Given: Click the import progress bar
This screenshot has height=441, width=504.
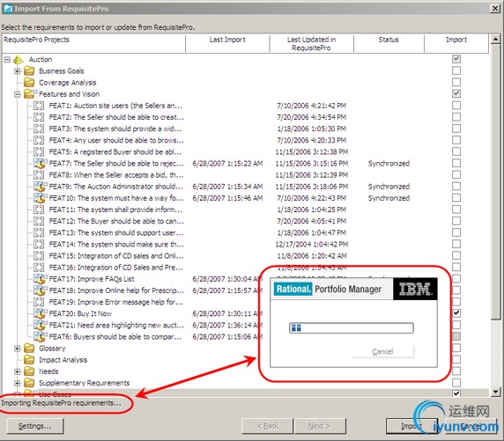Looking at the screenshot, I should 352,328.
